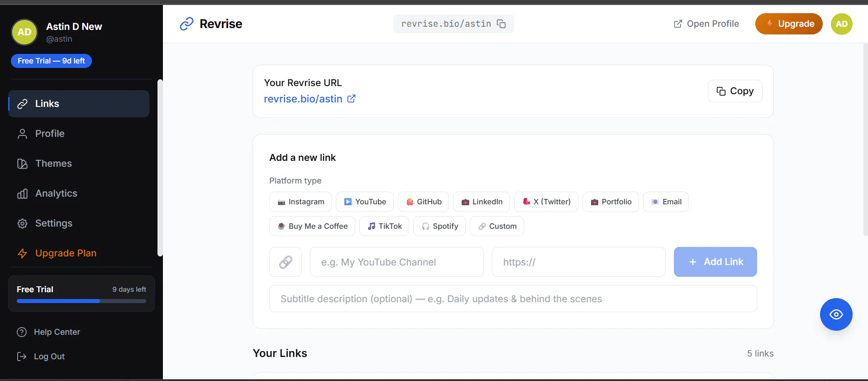868x381 pixels.
Task: Open the external link icon beside revrise.bio/astin
Action: point(351,99)
